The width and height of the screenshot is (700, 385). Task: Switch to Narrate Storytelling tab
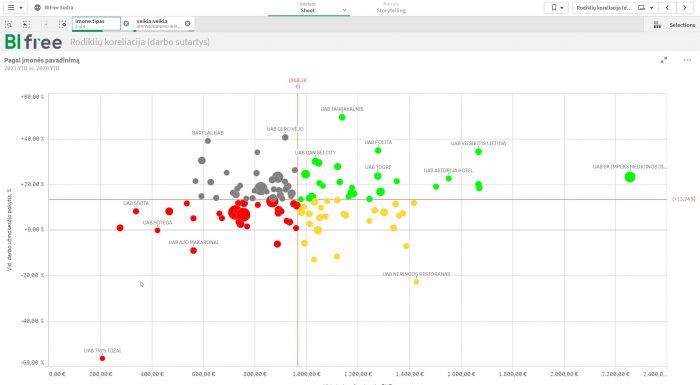point(391,8)
